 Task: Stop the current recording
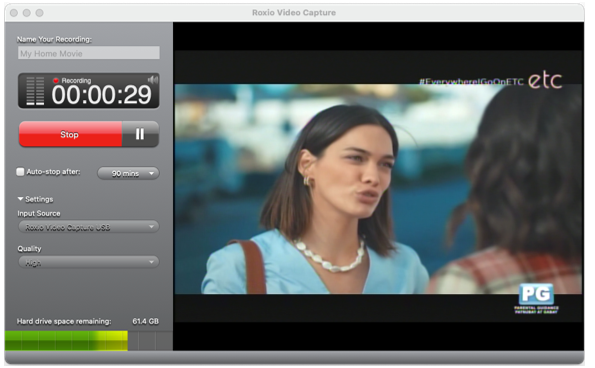(x=71, y=134)
